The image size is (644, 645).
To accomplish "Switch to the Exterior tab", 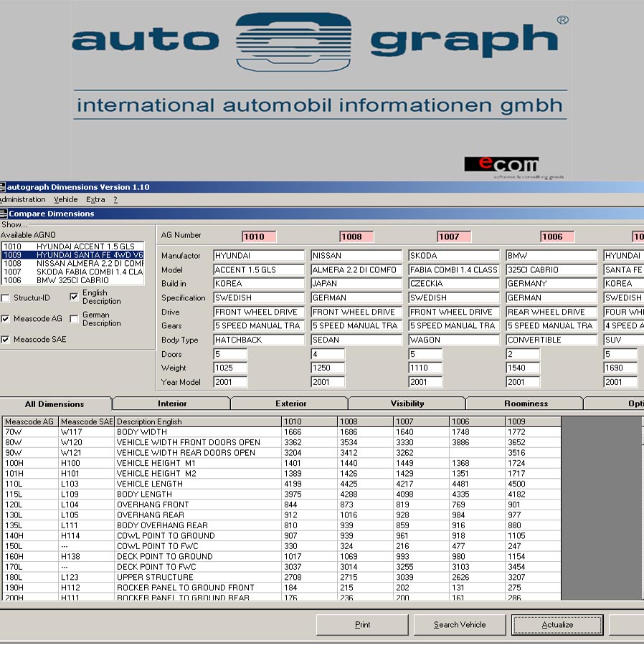I will click(290, 403).
